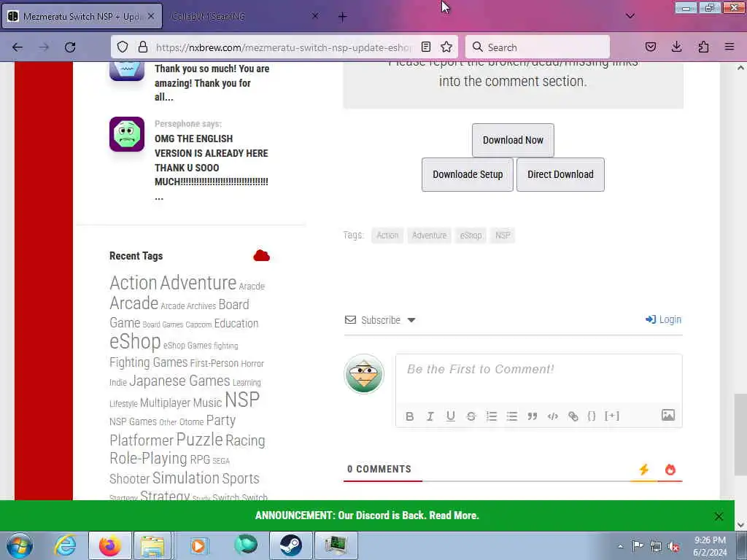The height and width of the screenshot is (560, 747).
Task: Show hidden system tray icons arrow
Action: [x=620, y=546]
